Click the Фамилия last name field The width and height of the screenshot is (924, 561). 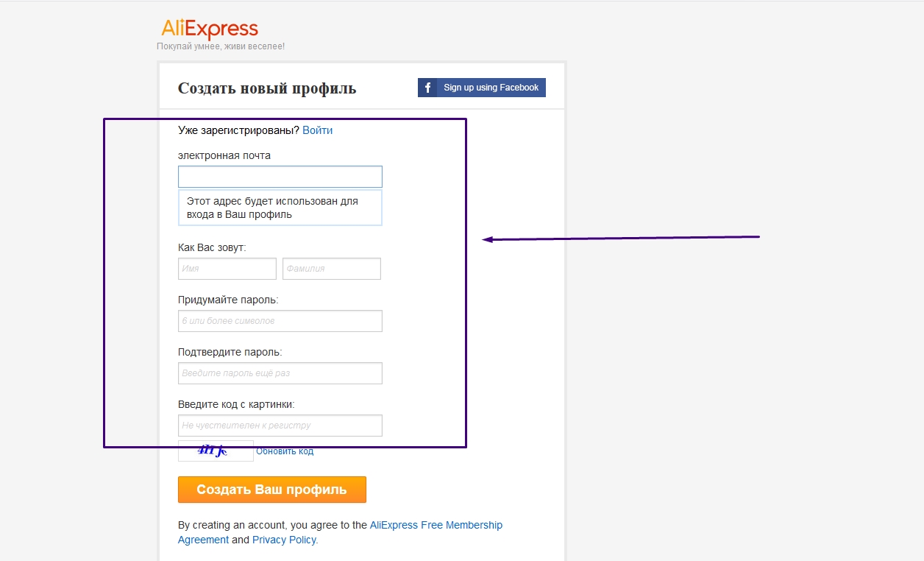(x=332, y=269)
